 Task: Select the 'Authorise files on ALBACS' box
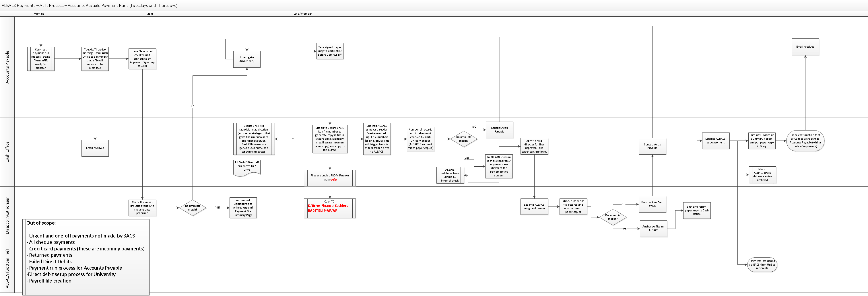coord(653,228)
